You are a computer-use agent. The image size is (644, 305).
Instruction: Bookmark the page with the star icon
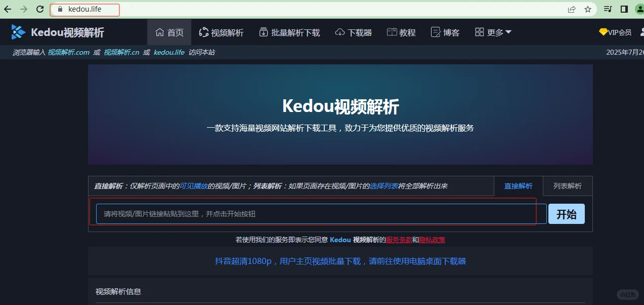588,9
